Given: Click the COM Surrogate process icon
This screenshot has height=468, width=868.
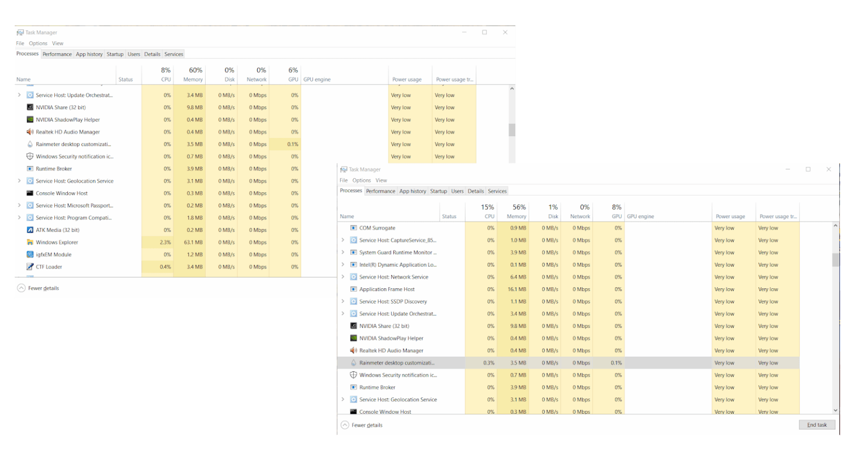Looking at the screenshot, I should point(353,227).
